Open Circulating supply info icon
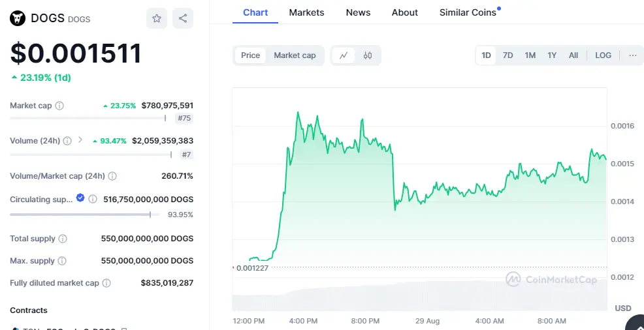This screenshot has width=644, height=330. pyautogui.click(x=93, y=199)
